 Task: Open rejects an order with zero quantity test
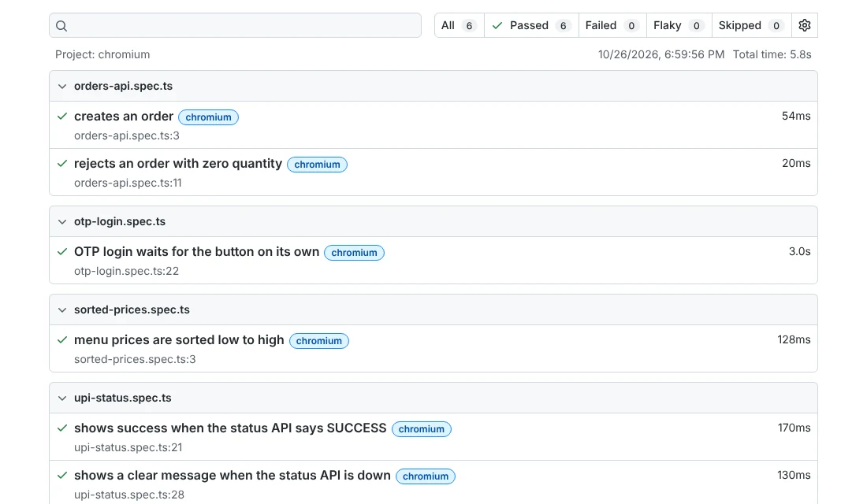[178, 164]
